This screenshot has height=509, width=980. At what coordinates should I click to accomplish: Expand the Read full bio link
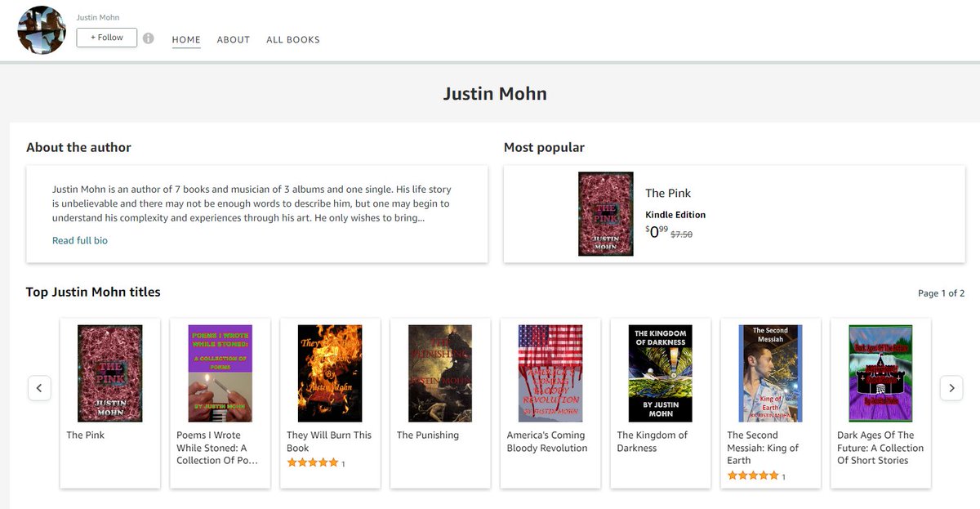pyautogui.click(x=80, y=240)
